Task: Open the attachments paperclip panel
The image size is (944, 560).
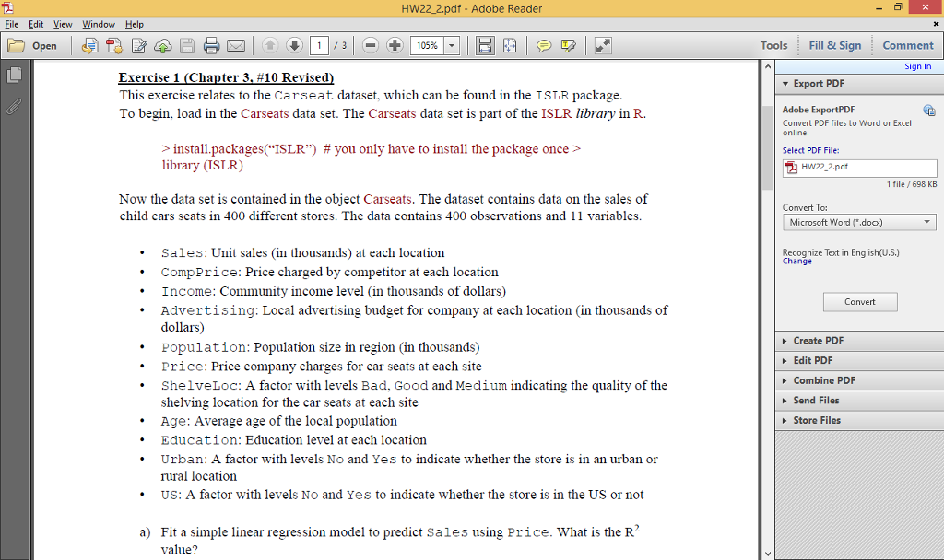Action: pos(14,106)
